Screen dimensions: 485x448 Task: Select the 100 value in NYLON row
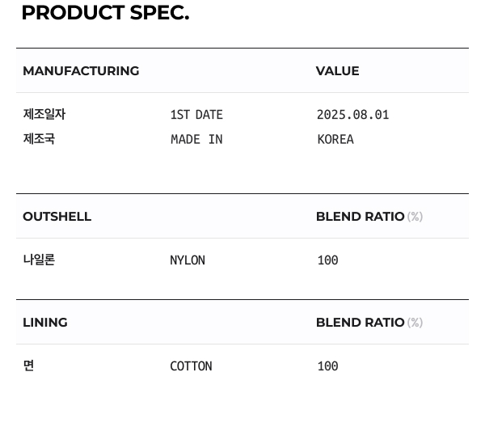coord(327,260)
